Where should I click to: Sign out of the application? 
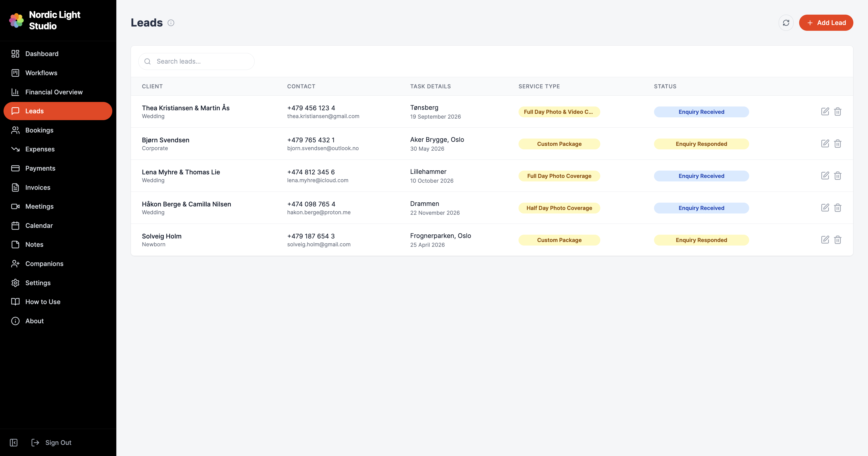click(x=58, y=442)
